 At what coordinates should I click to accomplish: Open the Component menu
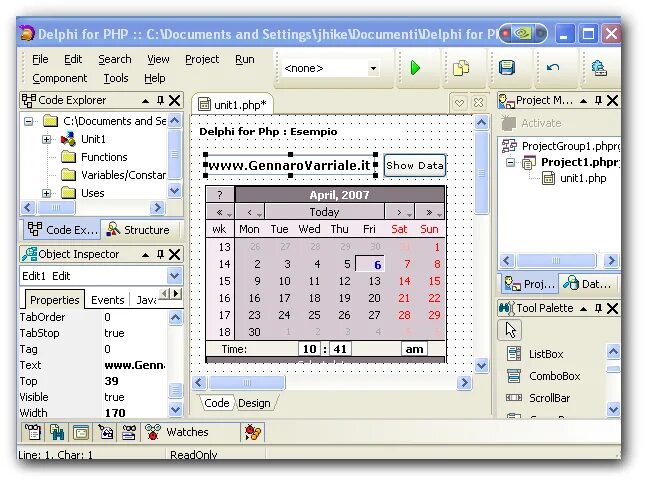coord(60,78)
